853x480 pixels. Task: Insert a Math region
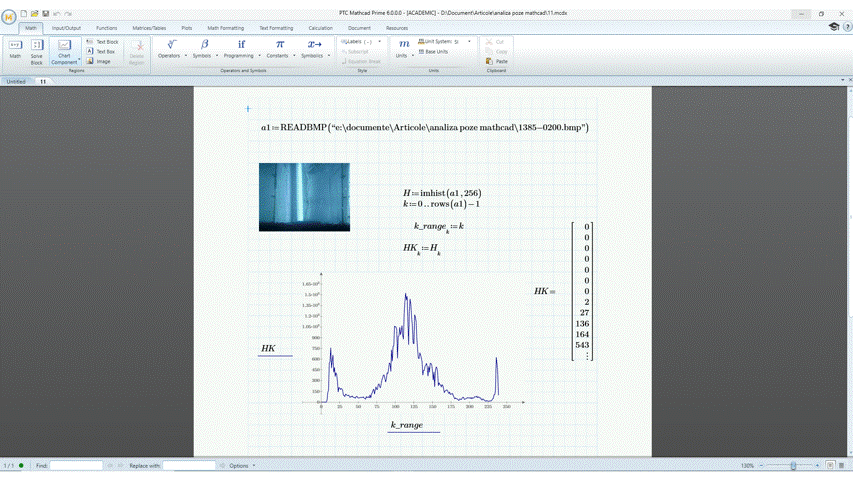pyautogui.click(x=15, y=49)
